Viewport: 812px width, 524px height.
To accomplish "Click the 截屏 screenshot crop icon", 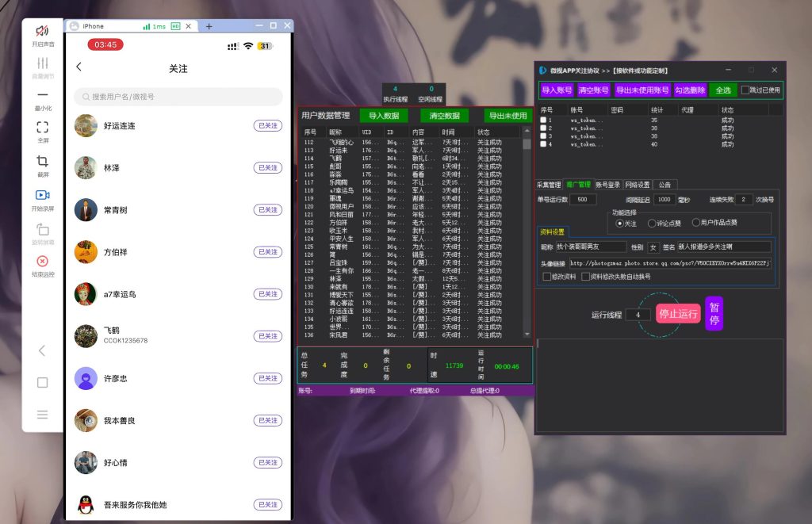I will [43, 161].
